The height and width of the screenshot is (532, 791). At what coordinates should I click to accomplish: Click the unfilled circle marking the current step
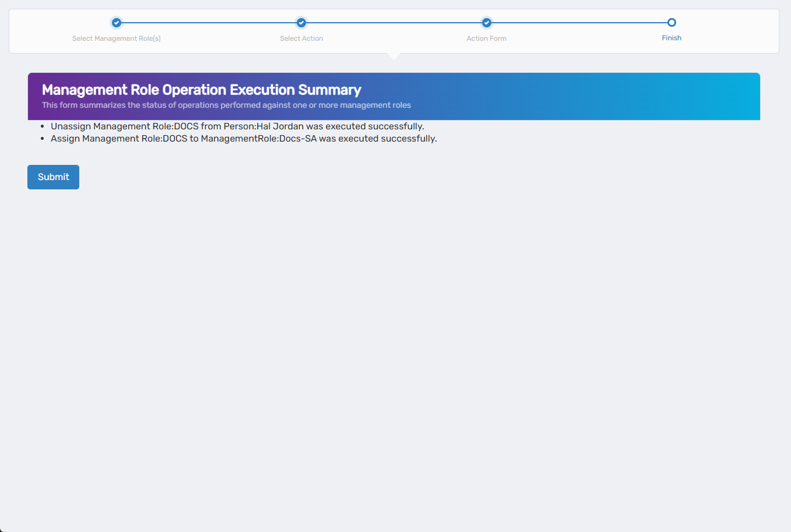[672, 22]
